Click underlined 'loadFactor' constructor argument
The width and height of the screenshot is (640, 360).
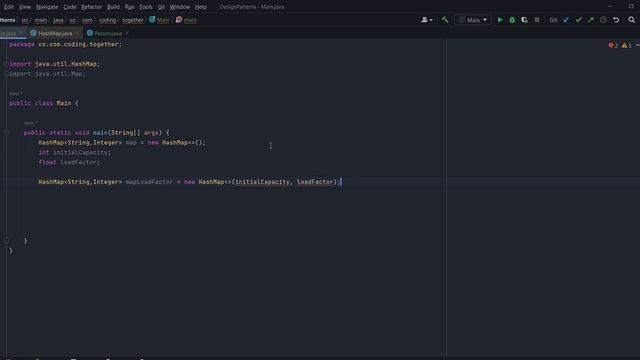point(315,182)
